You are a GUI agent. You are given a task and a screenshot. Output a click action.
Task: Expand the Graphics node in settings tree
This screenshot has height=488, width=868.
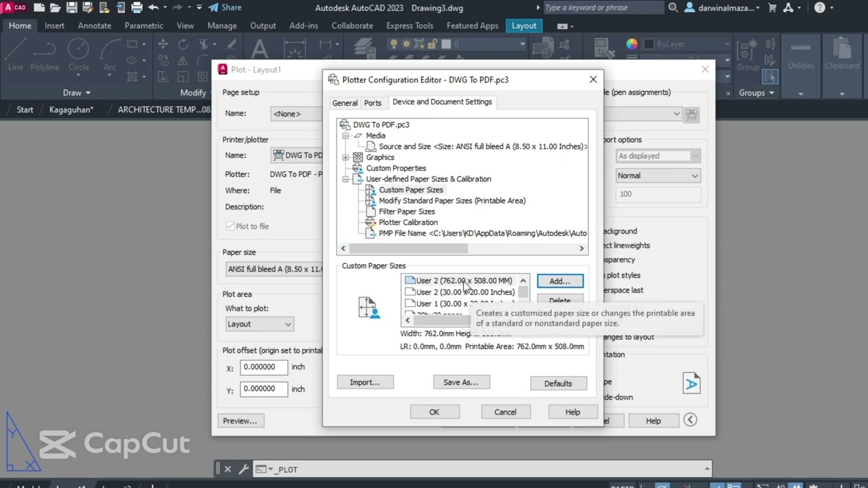[x=345, y=157]
